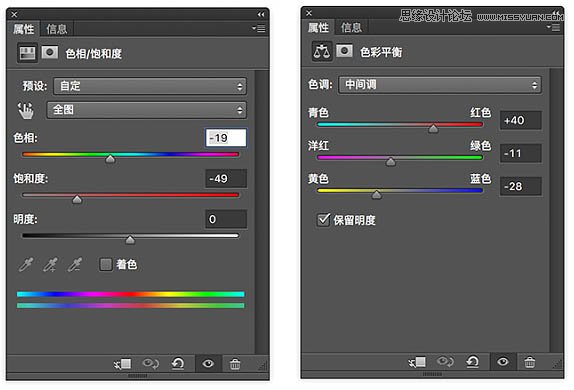This screenshot has height=390, width=574.
Task: Click the 饱和度: label
Action: pyautogui.click(x=31, y=179)
